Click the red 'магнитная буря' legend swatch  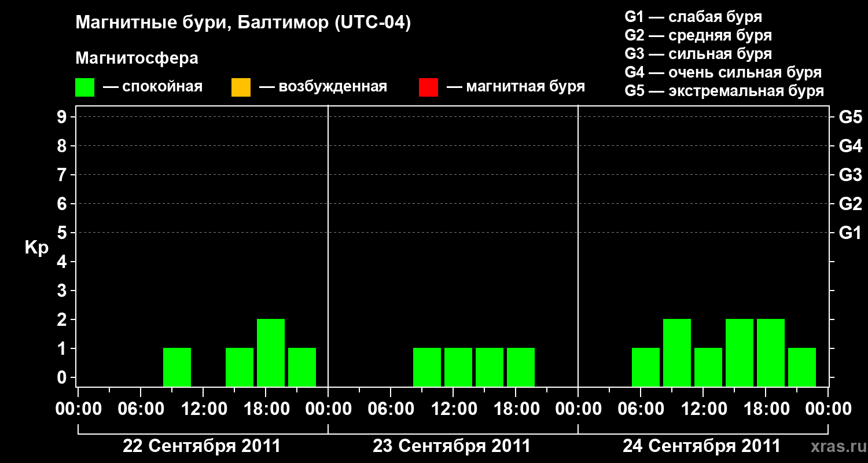click(x=428, y=87)
